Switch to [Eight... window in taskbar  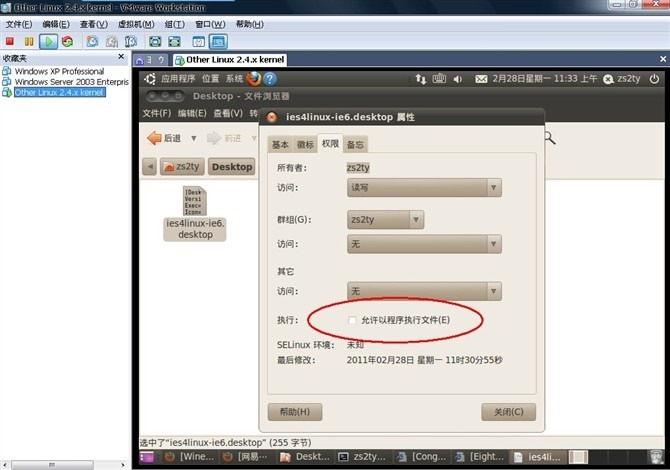pyautogui.click(x=480, y=457)
